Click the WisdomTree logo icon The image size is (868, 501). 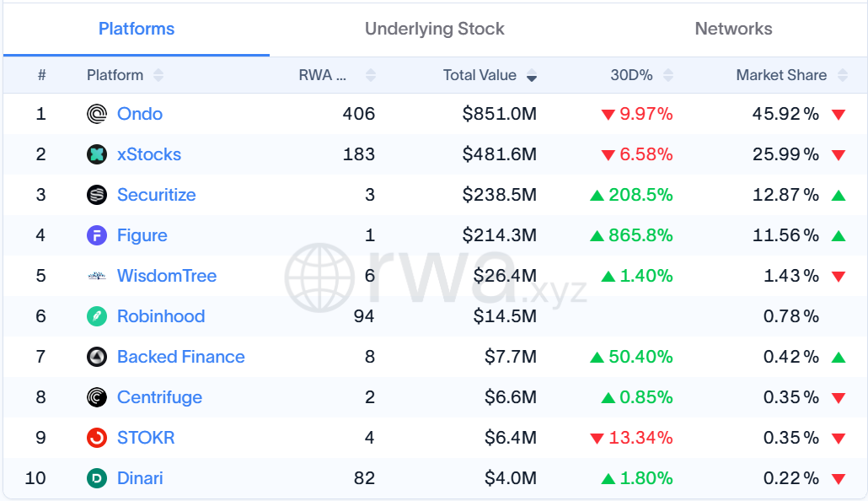point(97,276)
